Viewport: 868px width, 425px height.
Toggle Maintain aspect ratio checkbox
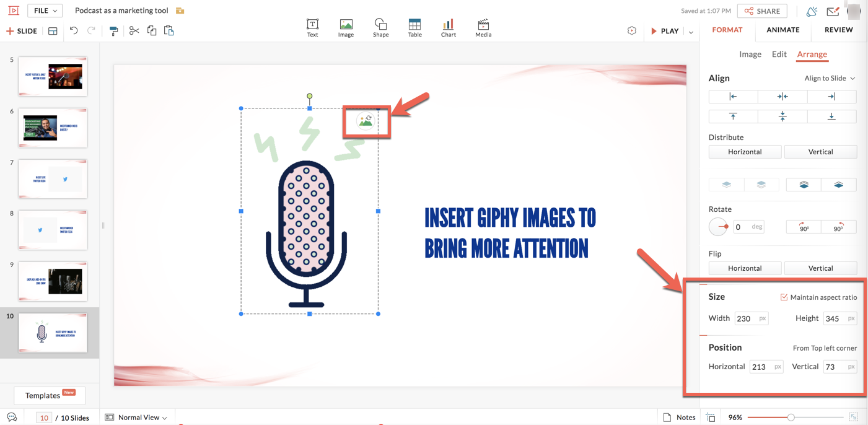[784, 297]
